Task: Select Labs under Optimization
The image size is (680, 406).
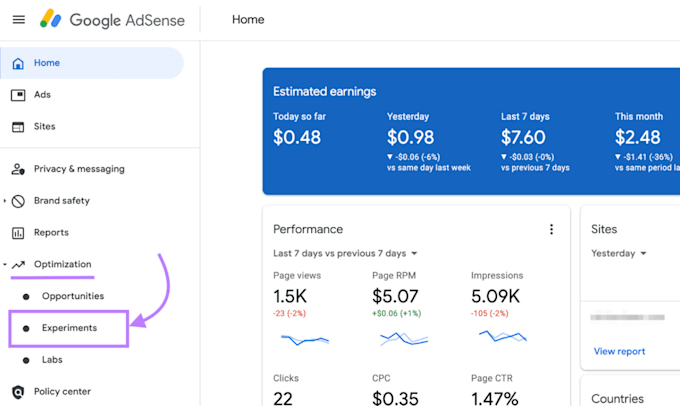Action: [52, 360]
